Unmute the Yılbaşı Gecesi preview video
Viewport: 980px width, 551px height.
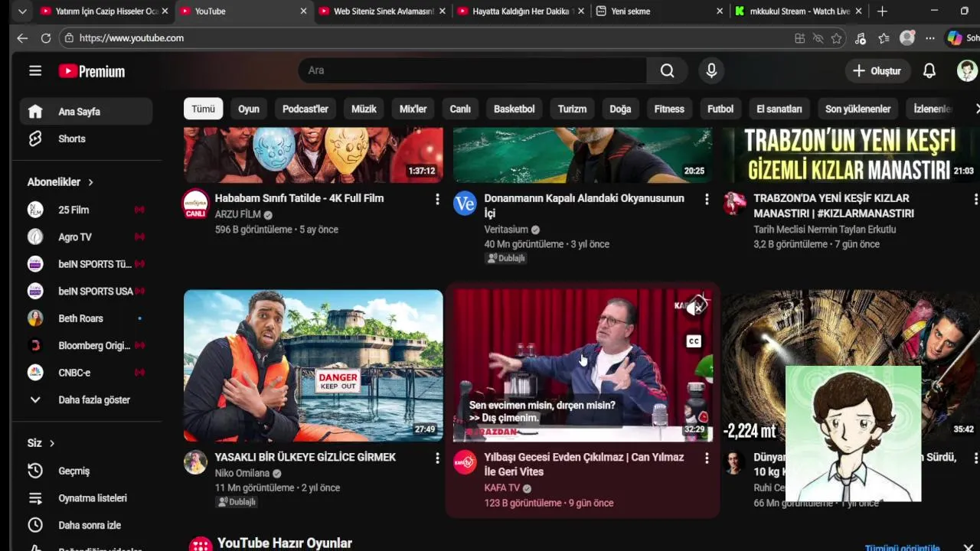click(x=695, y=307)
